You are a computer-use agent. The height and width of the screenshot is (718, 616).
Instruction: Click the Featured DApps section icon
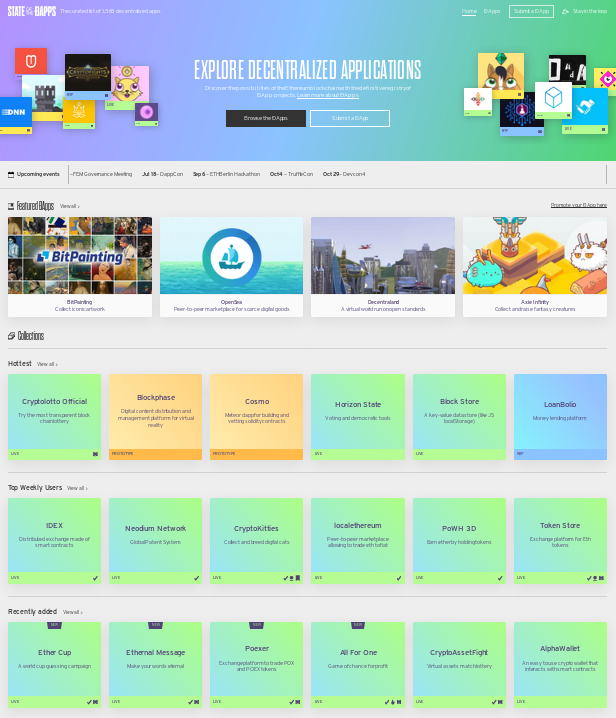pos(11,207)
